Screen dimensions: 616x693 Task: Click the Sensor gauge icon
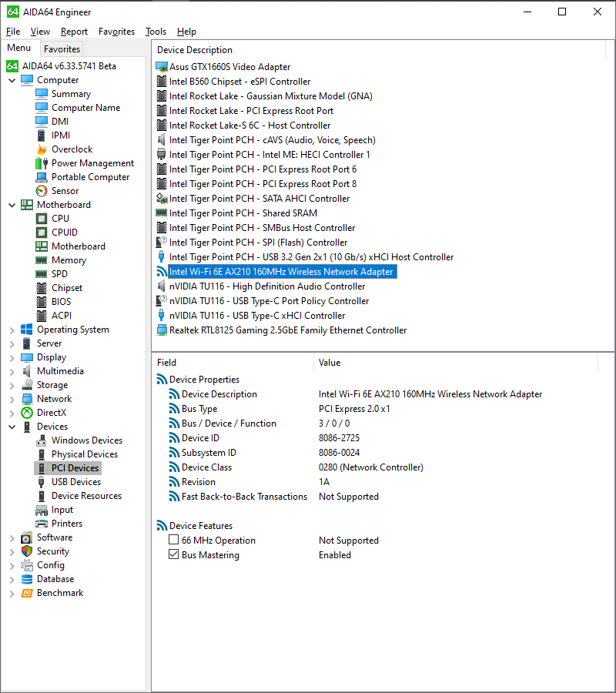42,191
